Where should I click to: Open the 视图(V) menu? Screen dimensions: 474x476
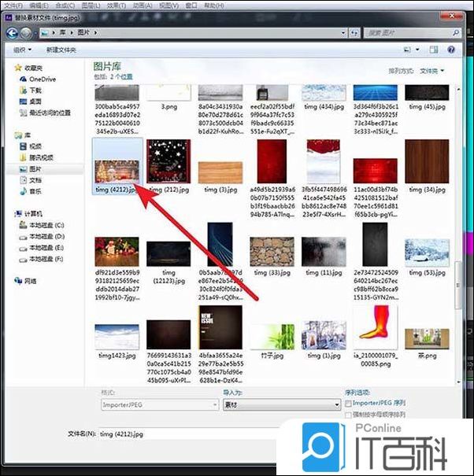pos(168,6)
